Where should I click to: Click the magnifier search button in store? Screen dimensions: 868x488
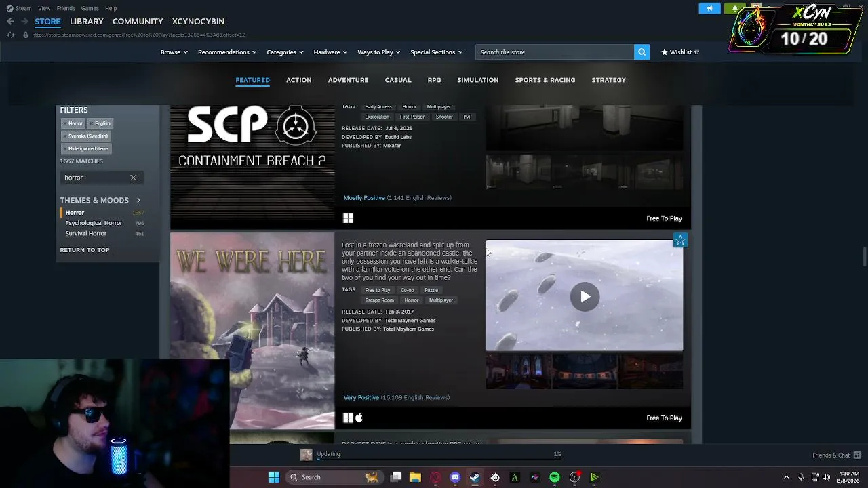(x=642, y=52)
